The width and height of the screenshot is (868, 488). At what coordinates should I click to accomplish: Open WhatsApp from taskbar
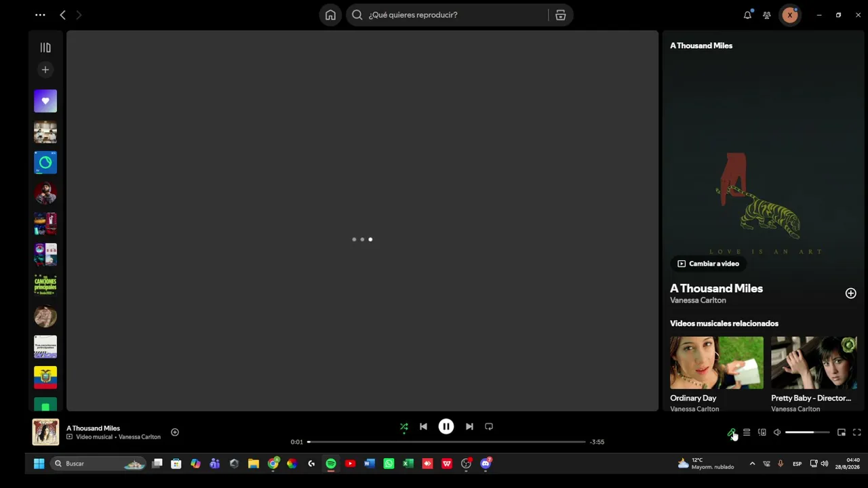389,464
